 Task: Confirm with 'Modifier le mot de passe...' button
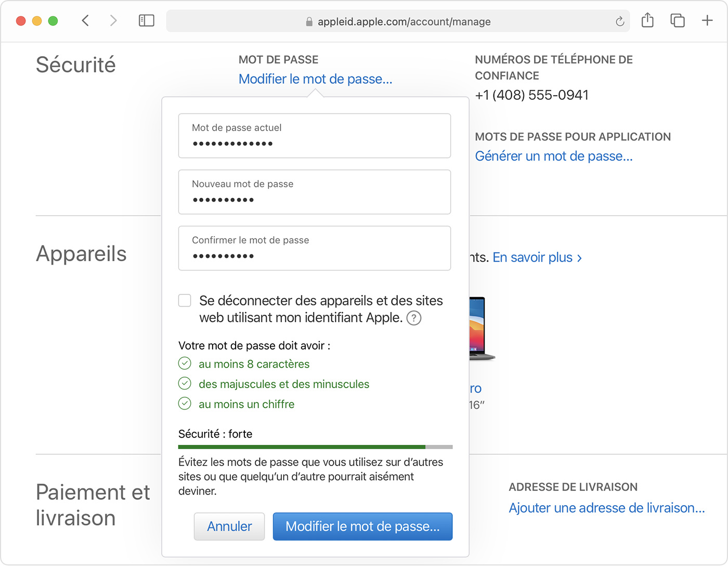pyautogui.click(x=362, y=526)
